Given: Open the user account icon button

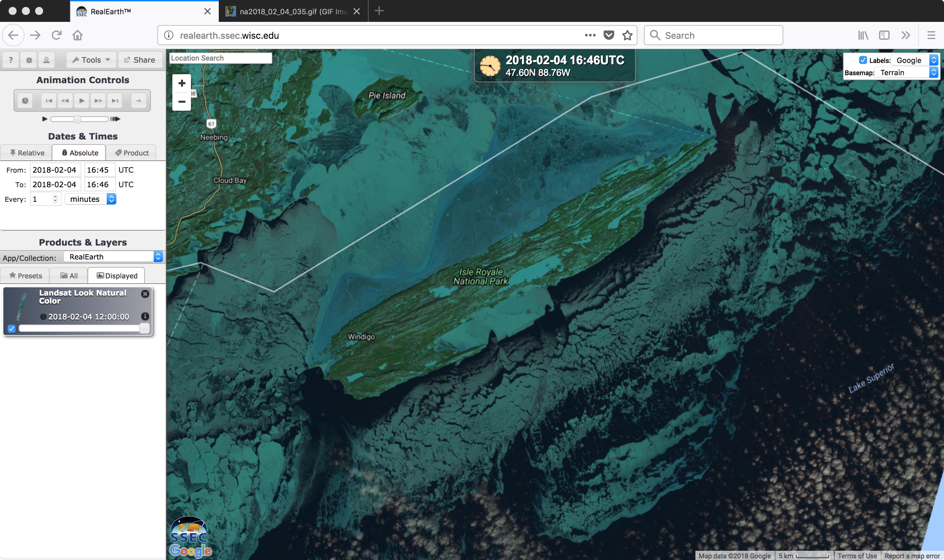Looking at the screenshot, I should click(46, 60).
